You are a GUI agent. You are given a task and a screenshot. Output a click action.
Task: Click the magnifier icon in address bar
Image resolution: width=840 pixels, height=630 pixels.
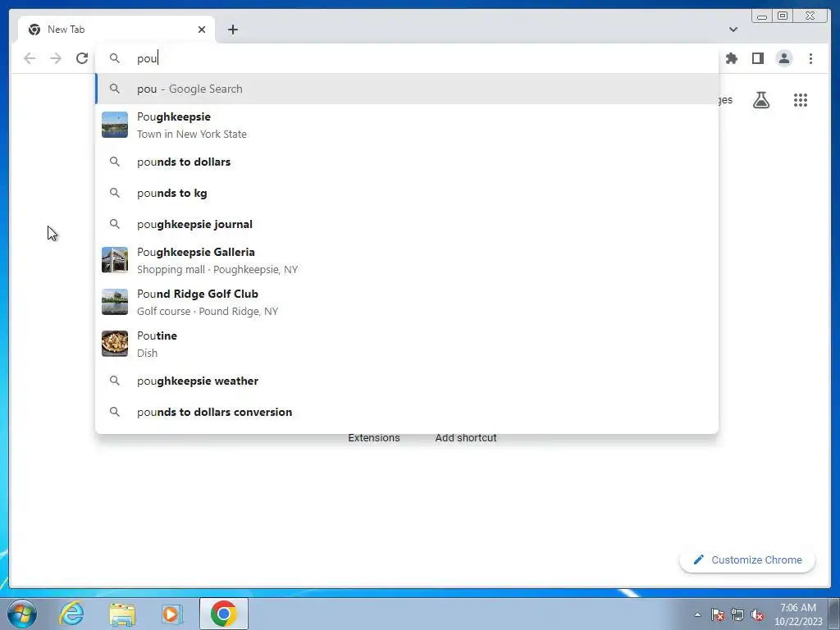pyautogui.click(x=115, y=58)
